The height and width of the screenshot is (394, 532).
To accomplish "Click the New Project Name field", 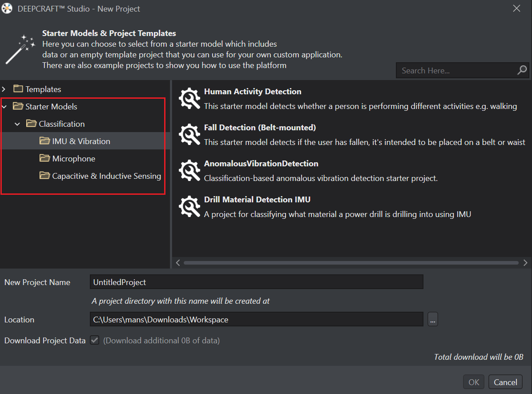I will (256, 282).
